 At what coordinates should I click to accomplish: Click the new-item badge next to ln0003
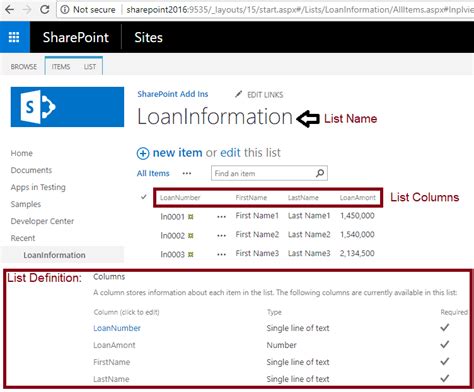(191, 255)
